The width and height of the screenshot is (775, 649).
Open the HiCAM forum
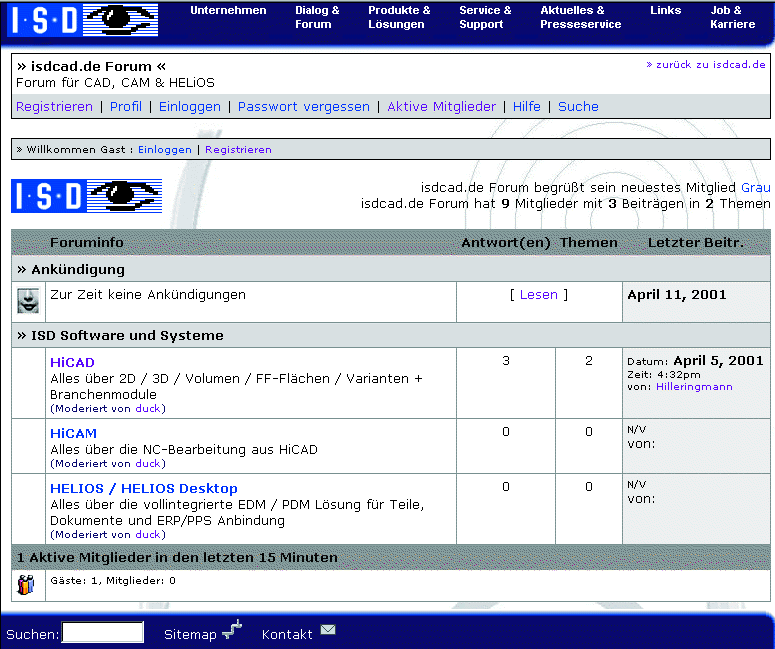pos(73,433)
